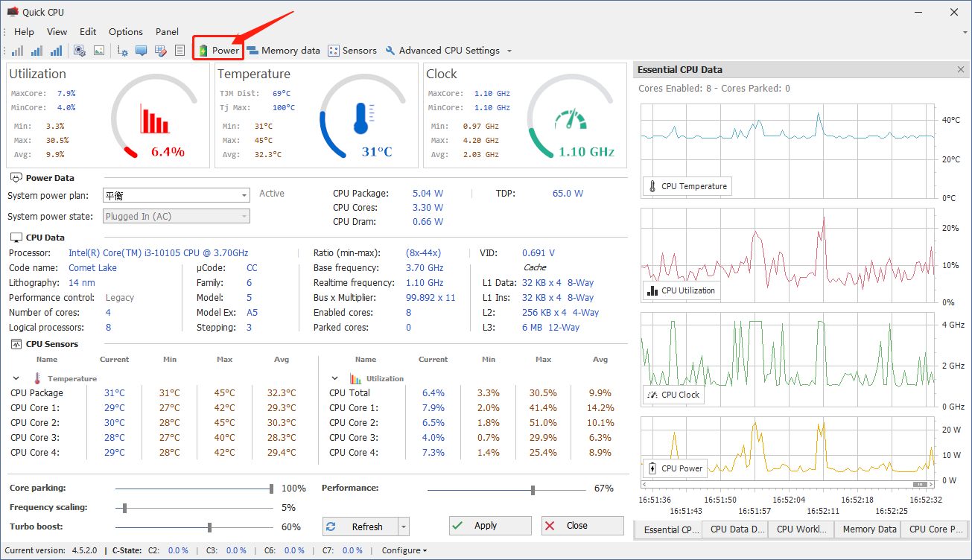Switch to the CPU Workl... tab
972x560 pixels.
[801, 529]
